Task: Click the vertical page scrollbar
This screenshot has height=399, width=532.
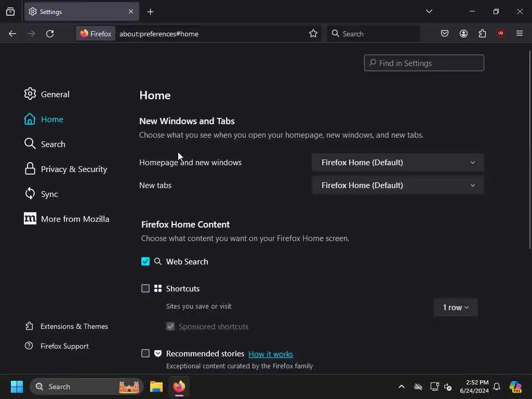Action: (529, 149)
